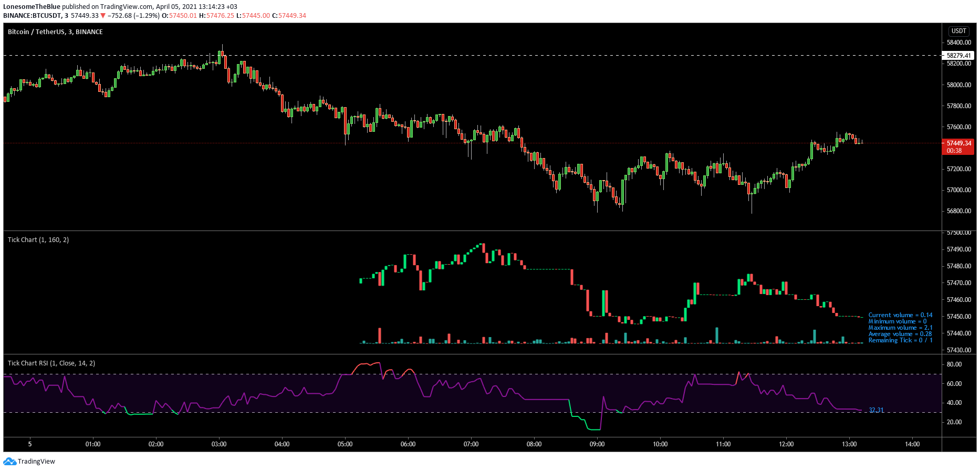Click the 01:00 time axis label
Image resolution: width=980 pixels, height=471 pixels.
pyautogui.click(x=93, y=444)
